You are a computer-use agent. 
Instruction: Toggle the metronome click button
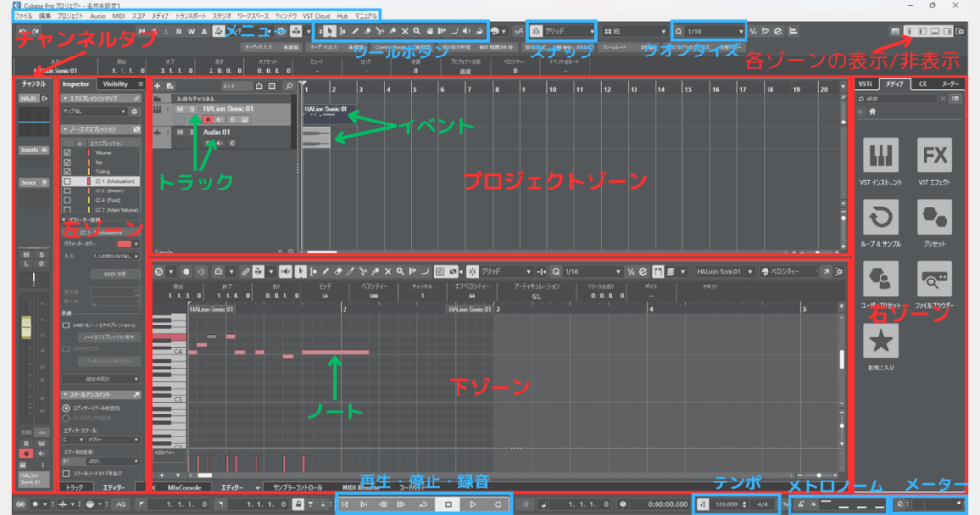coord(802,504)
